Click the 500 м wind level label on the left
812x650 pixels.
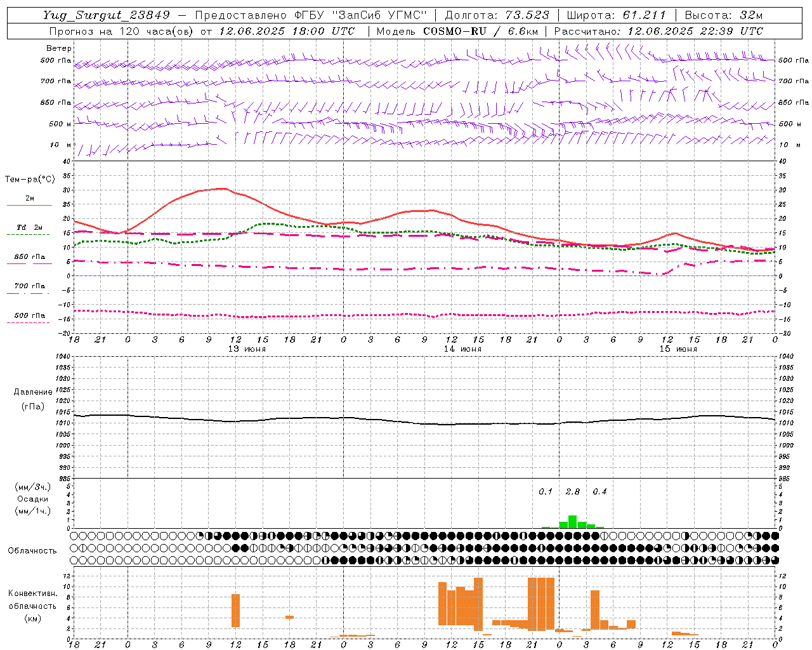tap(60, 124)
